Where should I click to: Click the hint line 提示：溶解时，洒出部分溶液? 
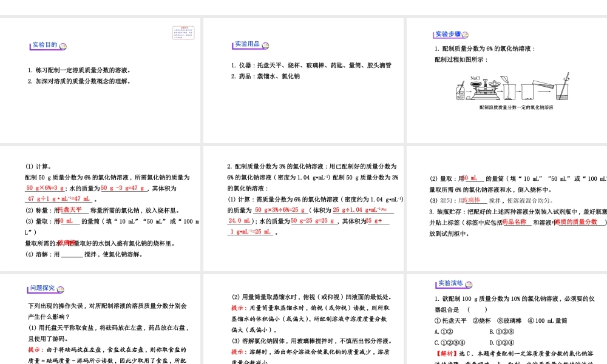pyautogui.click(x=310, y=352)
